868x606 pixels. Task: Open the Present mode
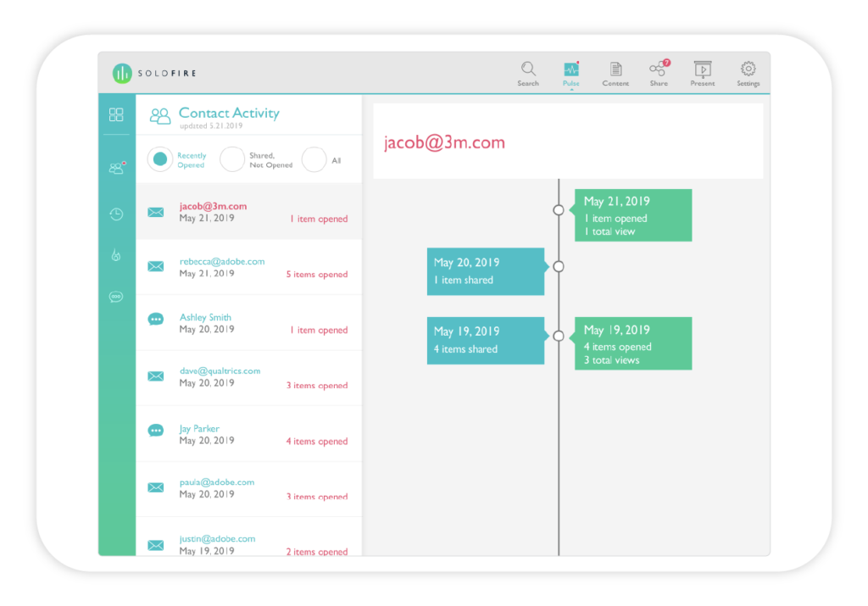tap(703, 74)
